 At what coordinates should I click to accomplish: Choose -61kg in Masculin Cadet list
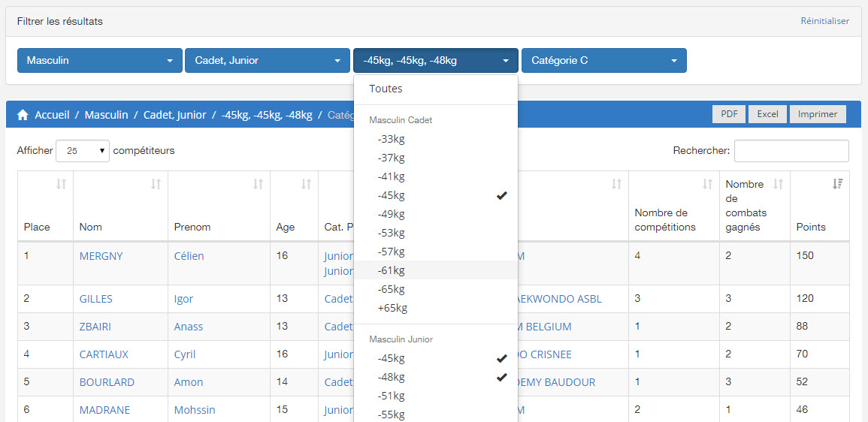coord(392,270)
